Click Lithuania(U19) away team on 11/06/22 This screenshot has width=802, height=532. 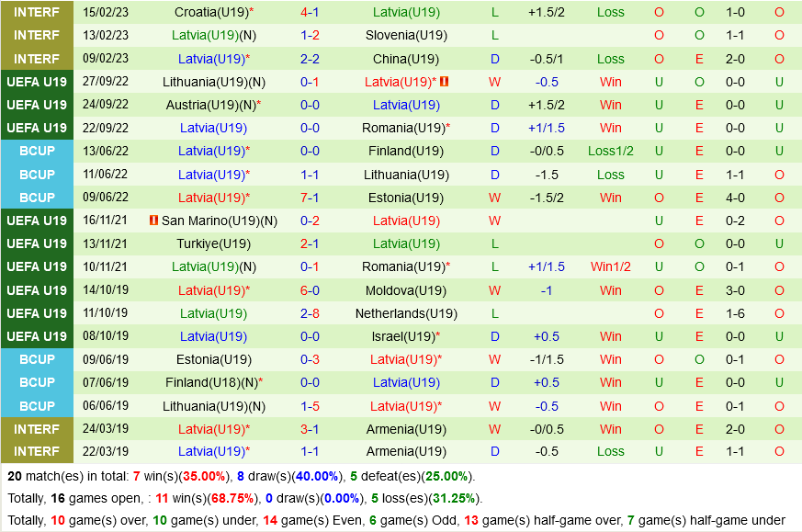406,175
